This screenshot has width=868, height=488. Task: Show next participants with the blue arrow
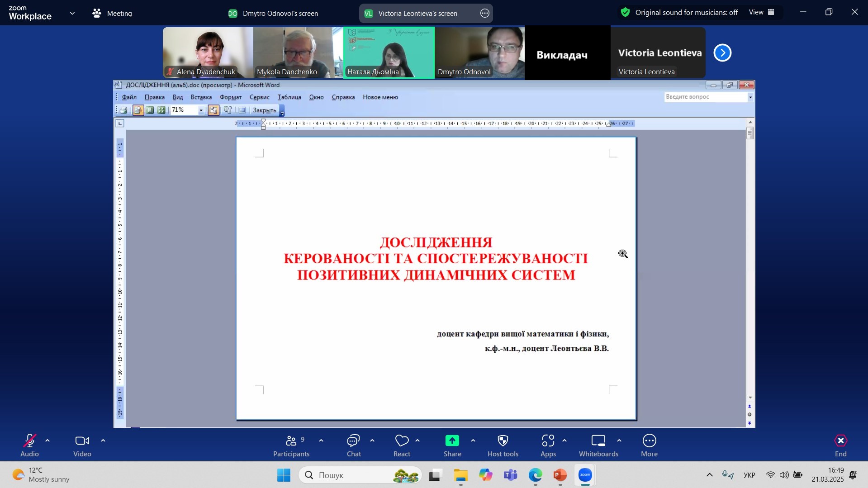click(722, 53)
